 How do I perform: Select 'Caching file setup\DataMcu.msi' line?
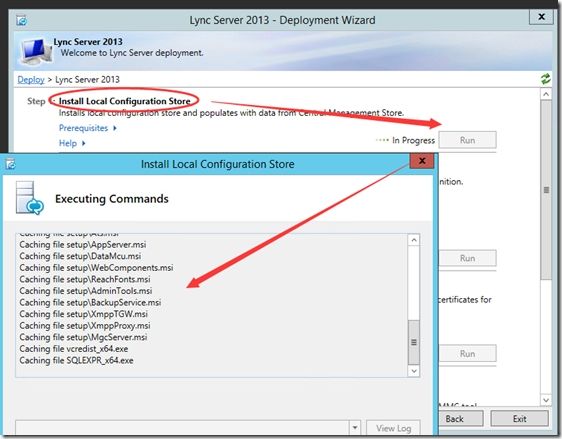tap(80, 256)
